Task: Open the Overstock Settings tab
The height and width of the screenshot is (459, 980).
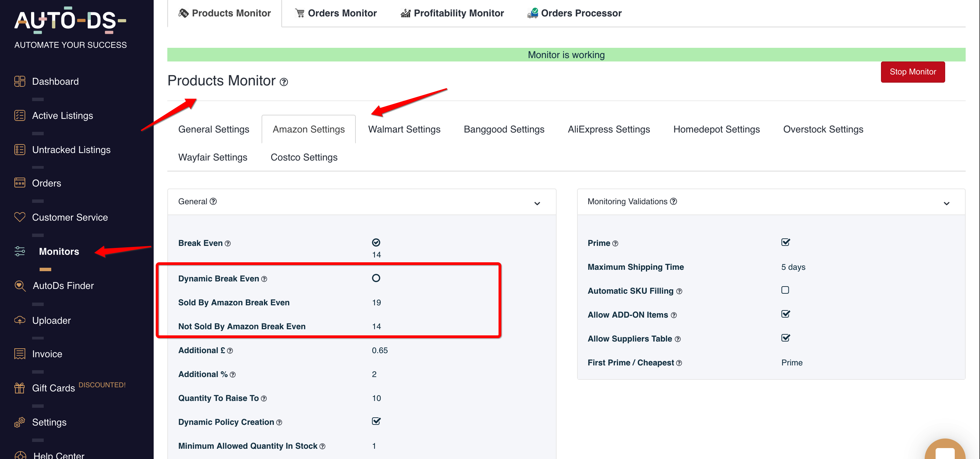Action: (x=823, y=129)
